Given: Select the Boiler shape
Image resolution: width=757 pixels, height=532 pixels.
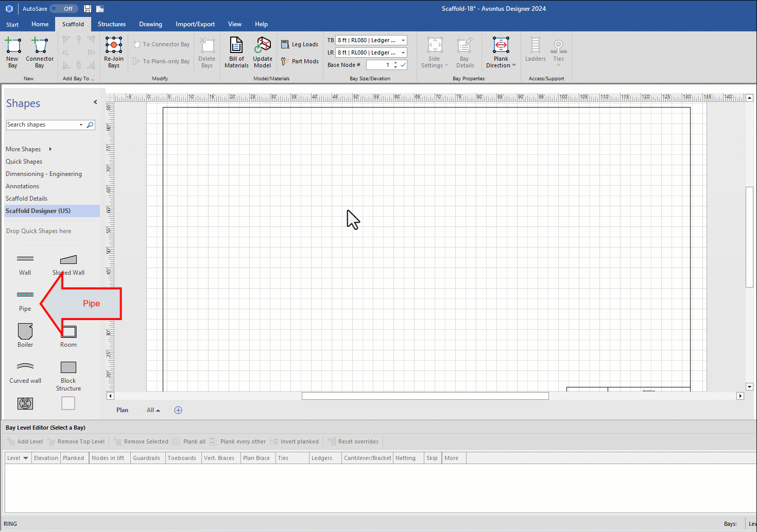Looking at the screenshot, I should click(25, 332).
